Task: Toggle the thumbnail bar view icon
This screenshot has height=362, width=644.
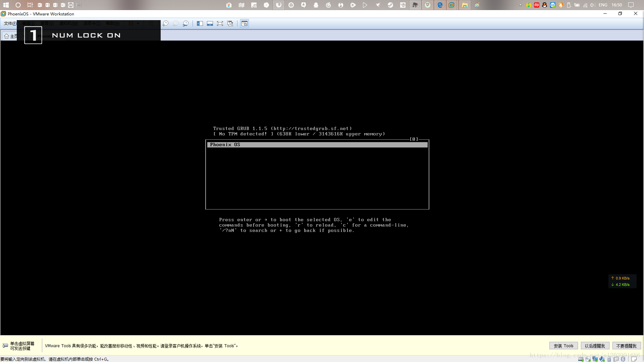Action: tap(210, 23)
